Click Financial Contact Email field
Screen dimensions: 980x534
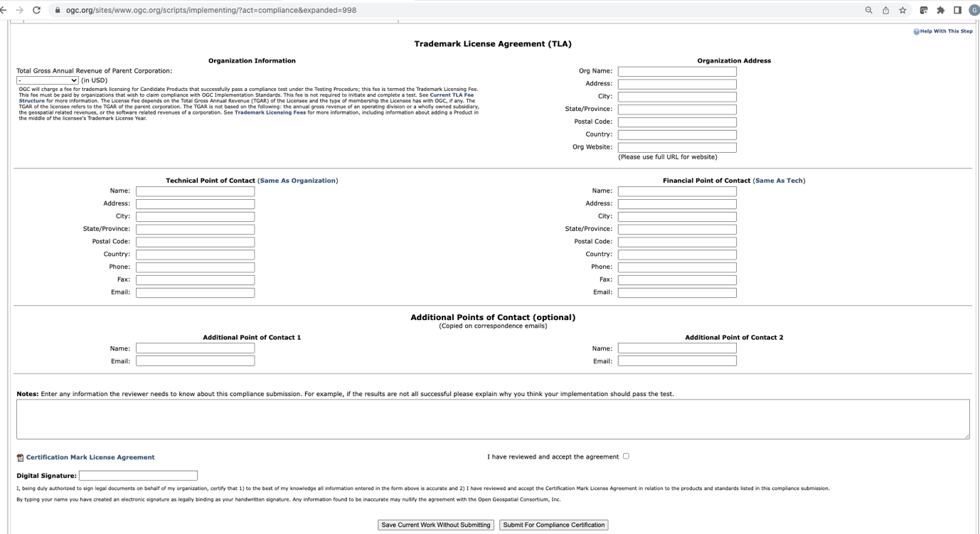(677, 292)
